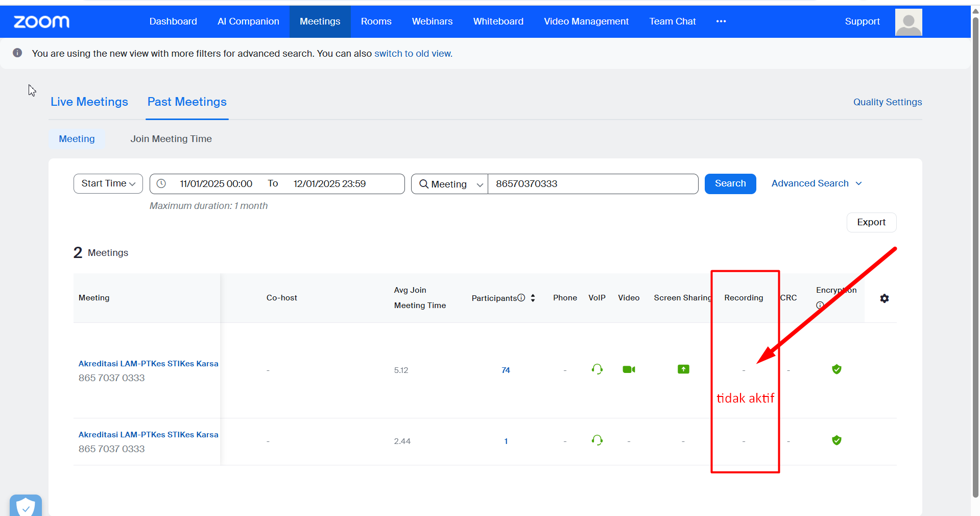The image size is (980, 516).
Task: Open the user profile avatar
Action: [x=909, y=22]
